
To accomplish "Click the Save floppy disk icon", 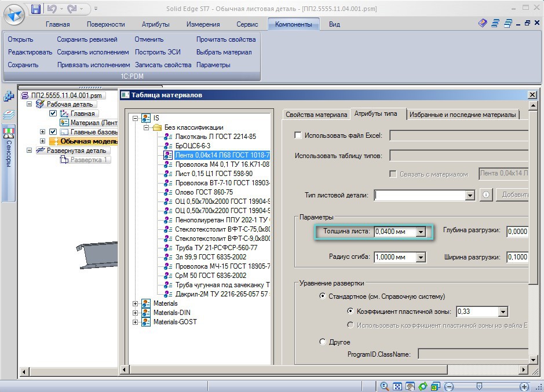I will tap(36, 9).
